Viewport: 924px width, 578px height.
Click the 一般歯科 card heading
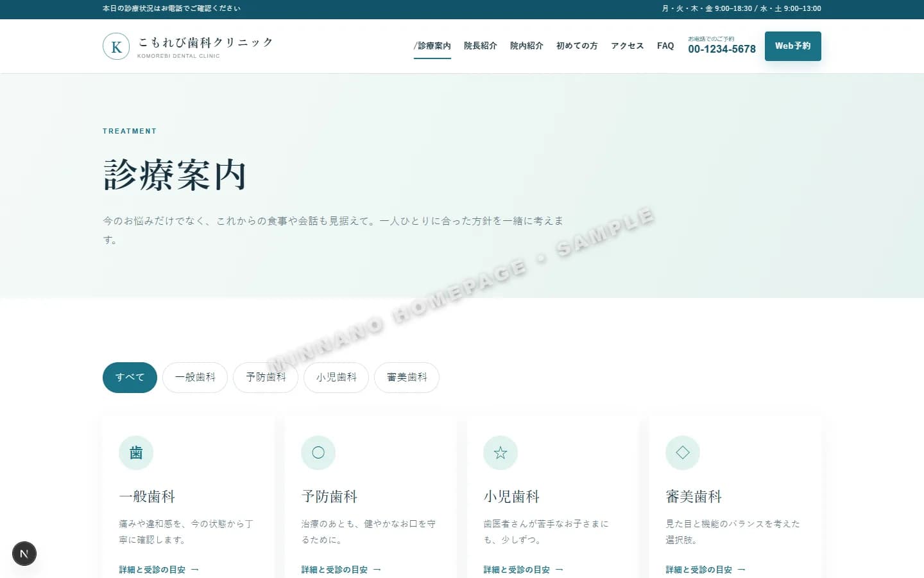coord(147,496)
